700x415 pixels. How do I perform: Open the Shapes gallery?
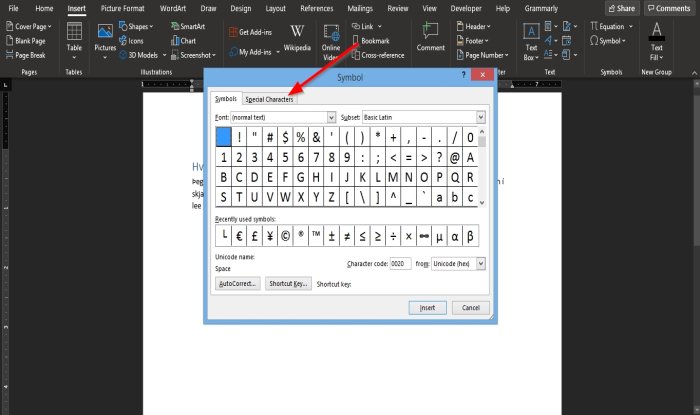click(136, 26)
